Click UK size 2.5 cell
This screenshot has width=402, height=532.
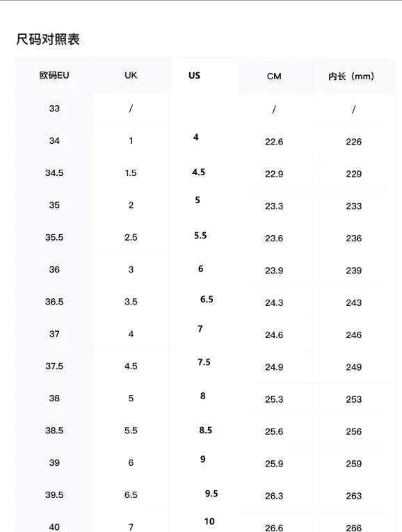coord(131,238)
